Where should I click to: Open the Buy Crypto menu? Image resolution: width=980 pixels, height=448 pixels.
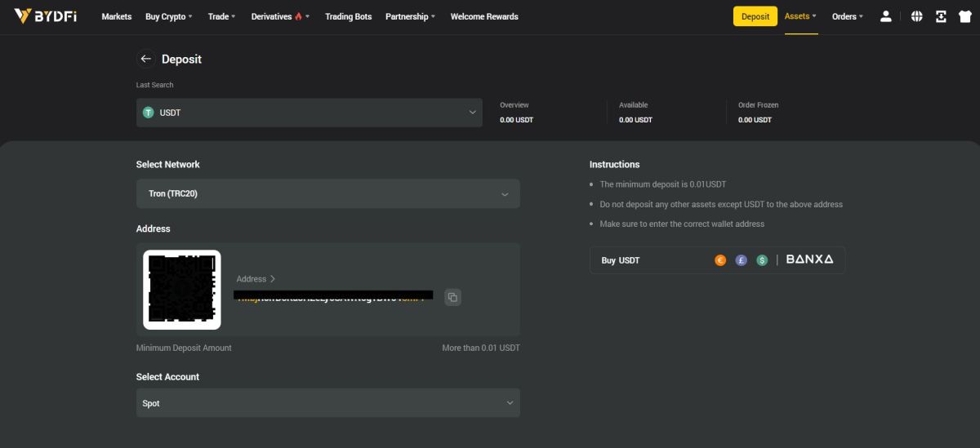point(168,16)
